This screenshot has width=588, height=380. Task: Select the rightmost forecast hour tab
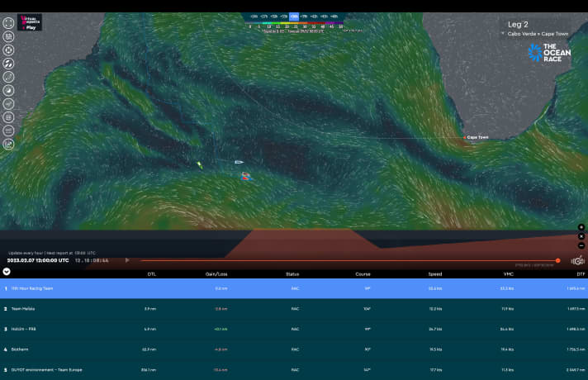pyautogui.click(x=334, y=17)
